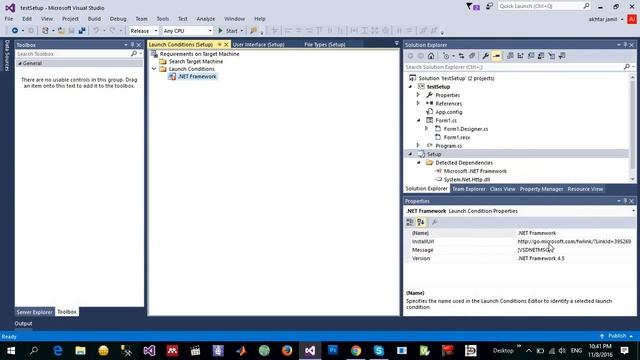Click the Toolbox search magnifier icon
Screen dimensions: 640x360
coord(134,53)
